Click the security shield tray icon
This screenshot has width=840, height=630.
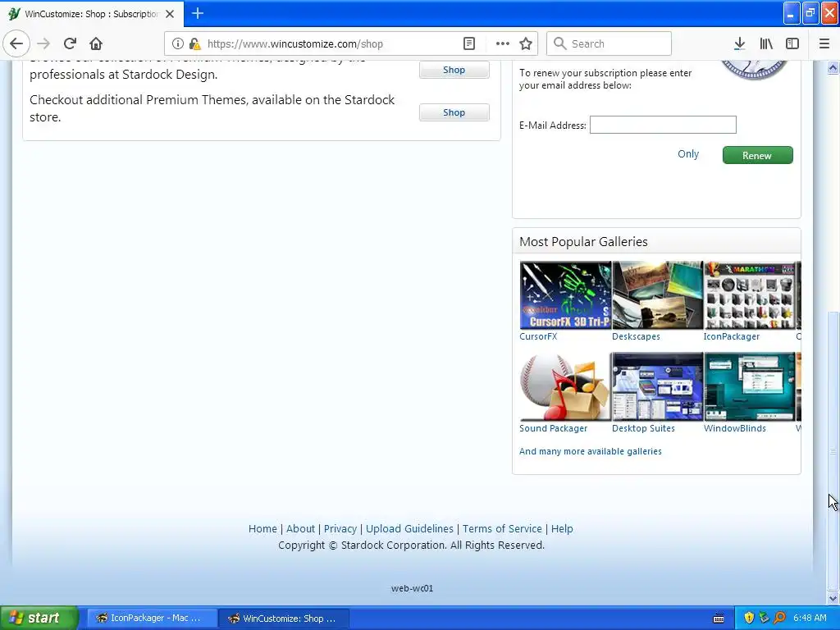(748, 618)
